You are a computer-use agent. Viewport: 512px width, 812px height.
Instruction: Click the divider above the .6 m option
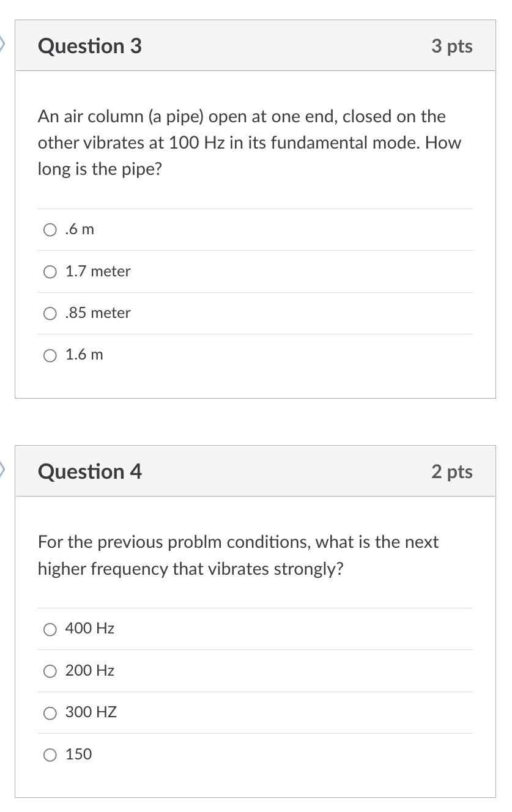click(x=255, y=209)
